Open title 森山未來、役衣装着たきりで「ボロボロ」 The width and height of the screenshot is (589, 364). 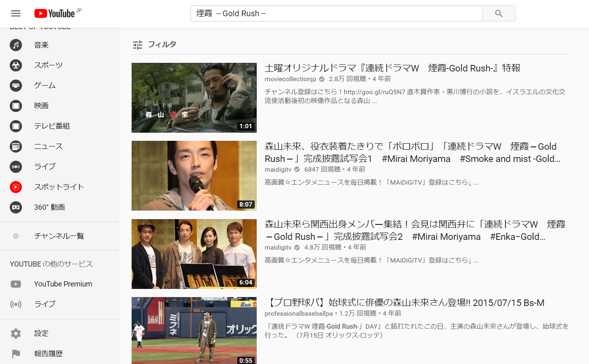[x=413, y=153]
